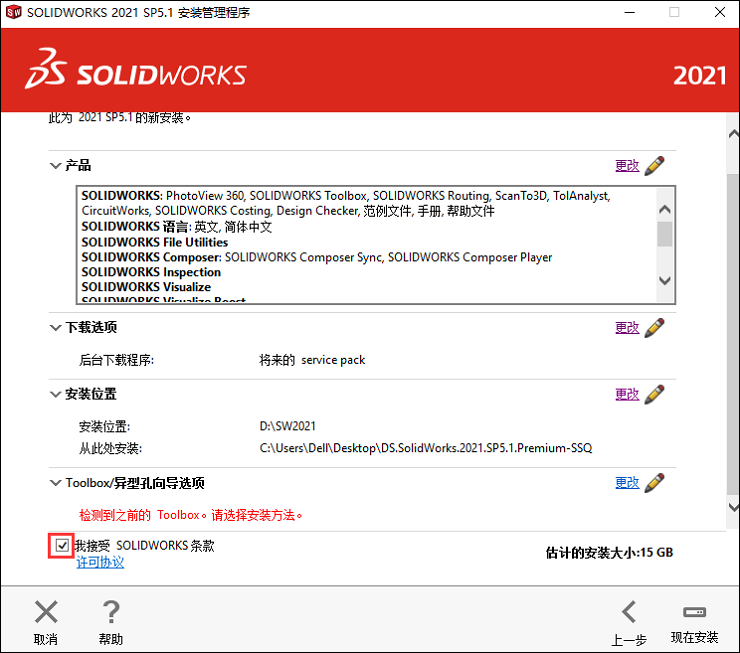Select the SOLIDWORKS Inspection row
This screenshot has width=740, height=653.
[151, 272]
